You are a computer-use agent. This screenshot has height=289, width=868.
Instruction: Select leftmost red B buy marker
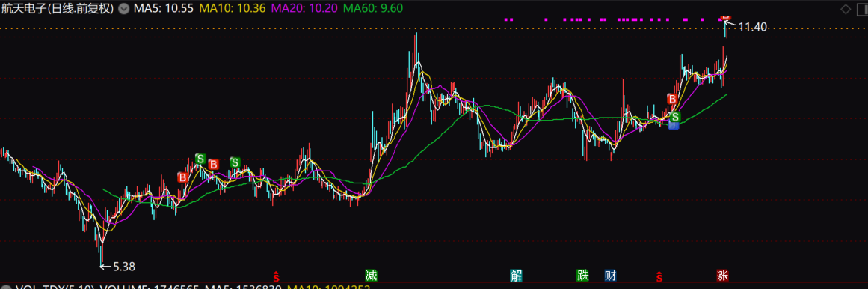[182, 177]
